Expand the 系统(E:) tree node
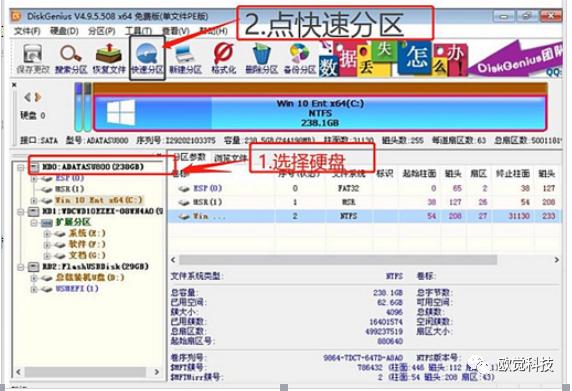The image size is (572, 391). (47, 234)
